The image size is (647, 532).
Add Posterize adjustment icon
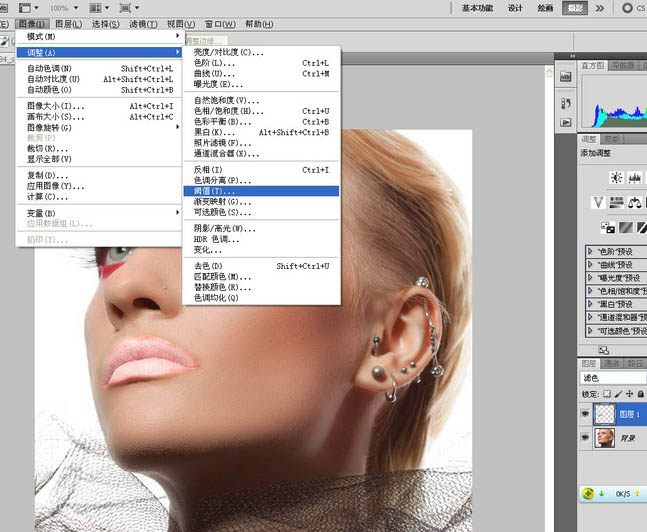(x=626, y=227)
